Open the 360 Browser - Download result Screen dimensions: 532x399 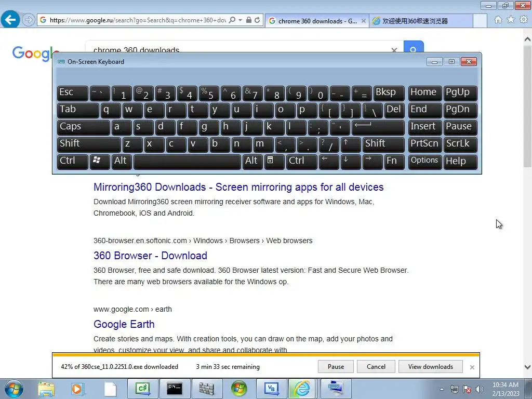[x=150, y=256]
